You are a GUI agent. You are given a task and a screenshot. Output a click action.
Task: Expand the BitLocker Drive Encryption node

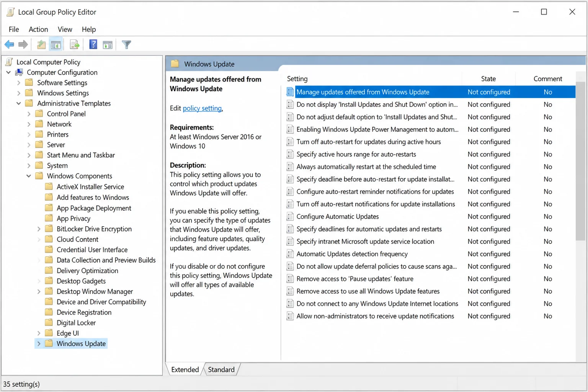click(x=39, y=229)
